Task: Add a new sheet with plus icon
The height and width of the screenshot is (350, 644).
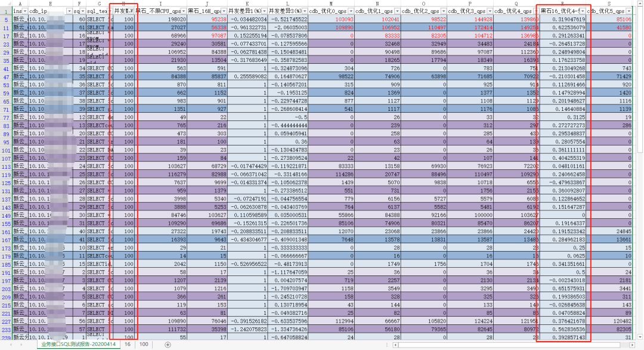Action: [168, 345]
